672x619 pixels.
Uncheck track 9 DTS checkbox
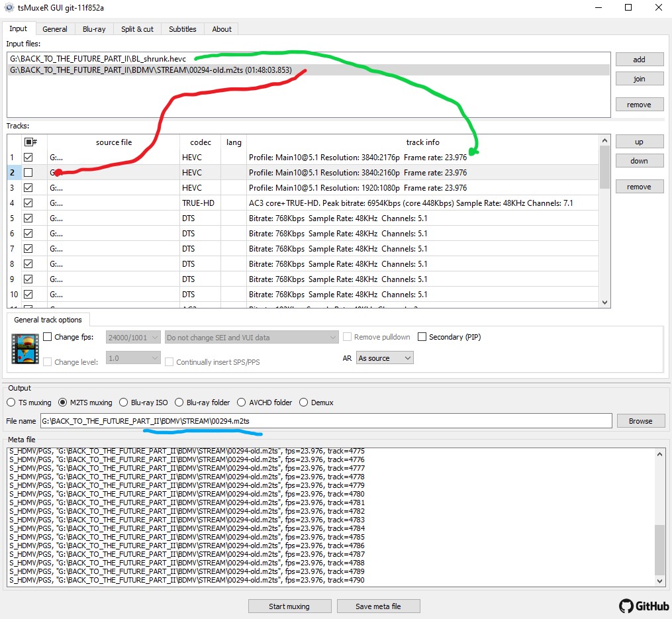point(28,279)
